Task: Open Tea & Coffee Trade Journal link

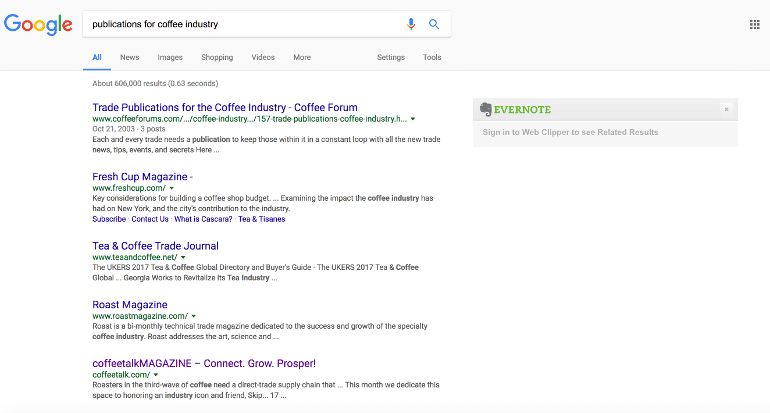Action: coord(155,246)
